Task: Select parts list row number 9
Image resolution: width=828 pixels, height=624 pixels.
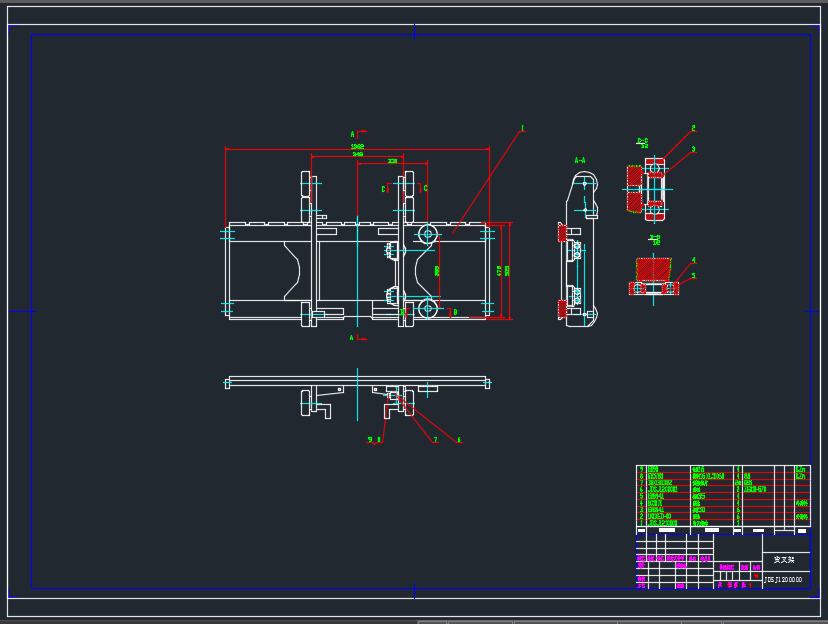Action: [723, 469]
